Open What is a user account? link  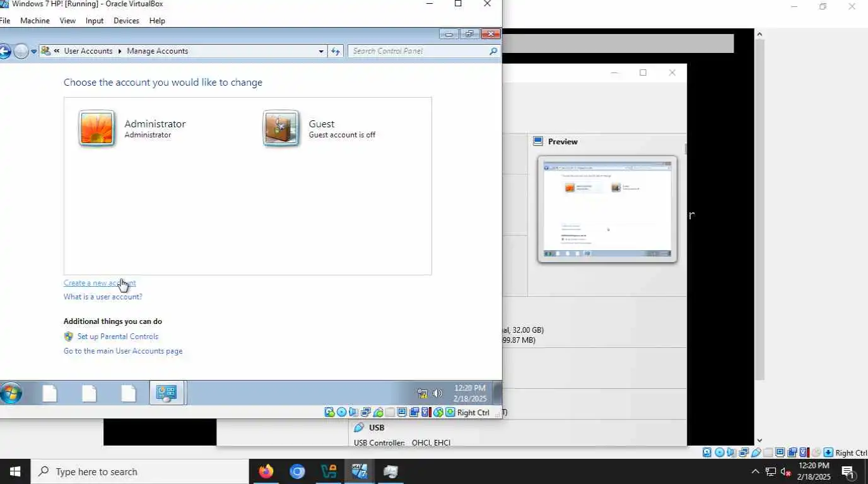coord(103,297)
